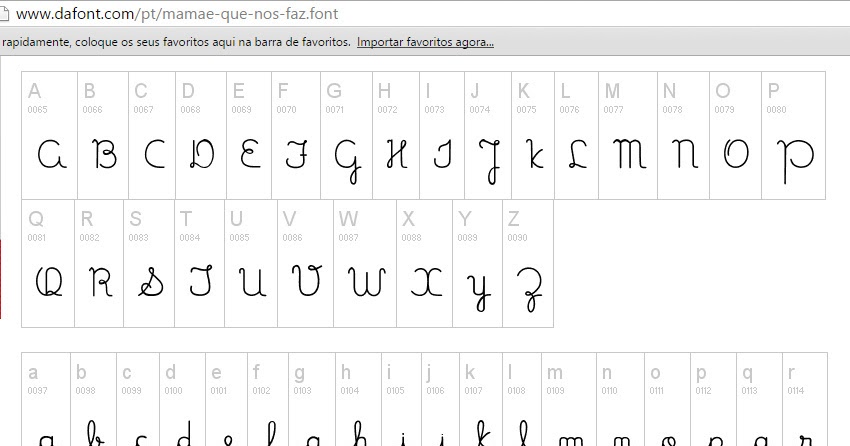The image size is (850, 446).
Task: Click the dafont URL in the address bar
Action: [x=177, y=13]
